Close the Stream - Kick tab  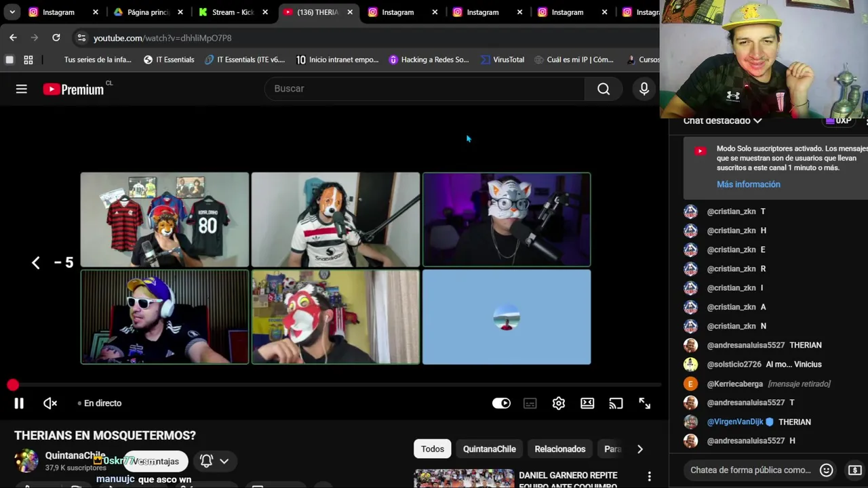pos(265,12)
